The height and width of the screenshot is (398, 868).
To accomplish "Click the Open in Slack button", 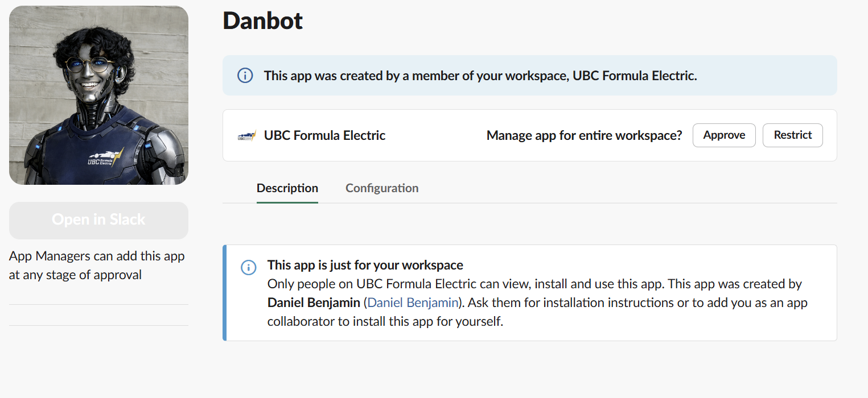I will coord(98,220).
